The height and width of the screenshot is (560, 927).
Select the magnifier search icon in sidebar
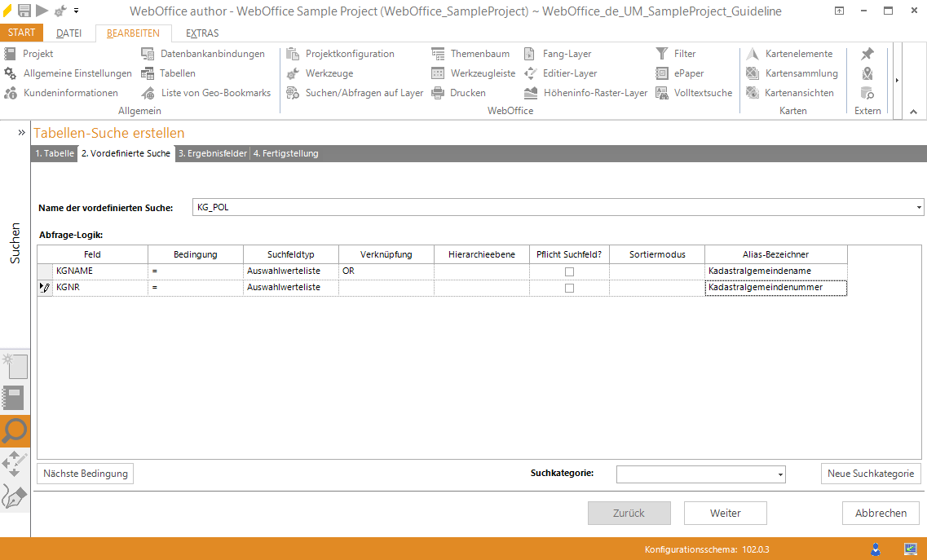(15, 431)
